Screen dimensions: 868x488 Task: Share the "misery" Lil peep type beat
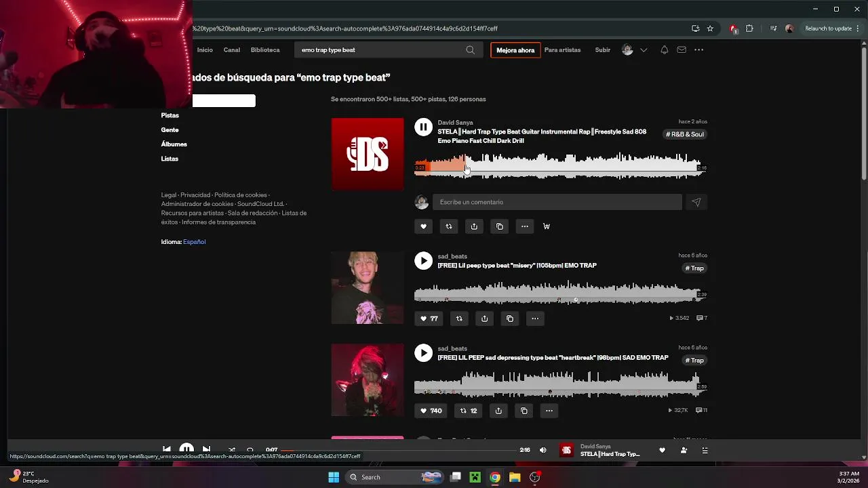(x=484, y=319)
